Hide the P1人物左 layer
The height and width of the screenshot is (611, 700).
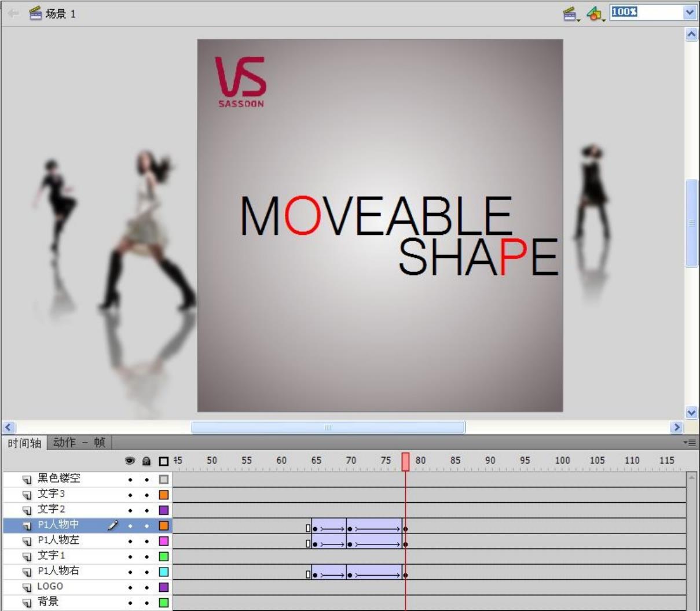coord(130,541)
